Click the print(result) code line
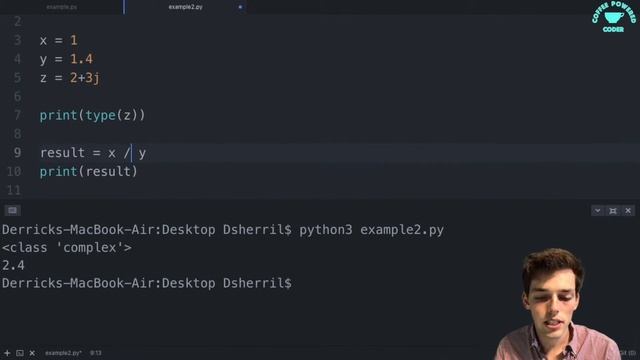The height and width of the screenshot is (360, 640). [89, 171]
